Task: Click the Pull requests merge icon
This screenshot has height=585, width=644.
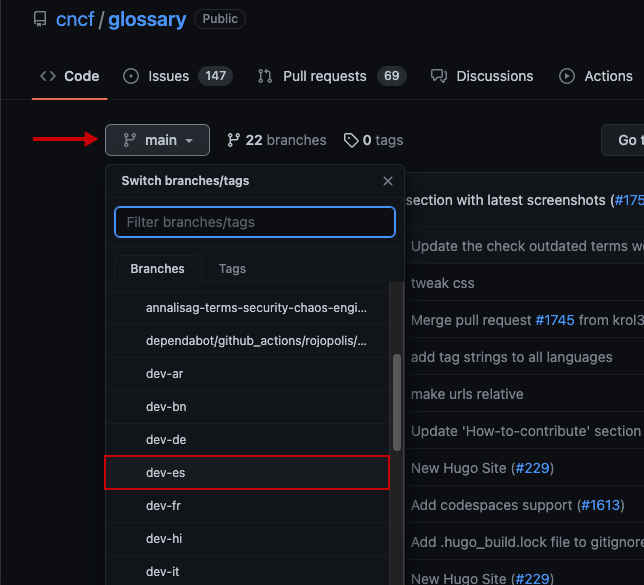Action: pos(265,76)
